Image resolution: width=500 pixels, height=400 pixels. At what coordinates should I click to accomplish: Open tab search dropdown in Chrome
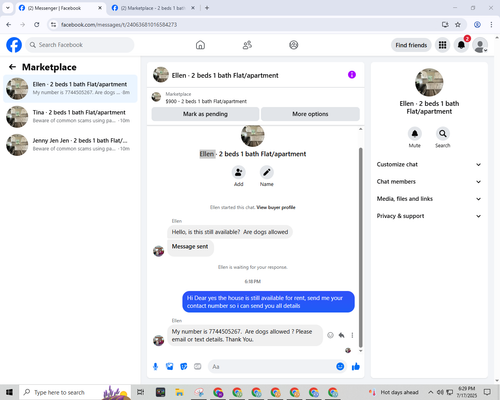[8, 8]
